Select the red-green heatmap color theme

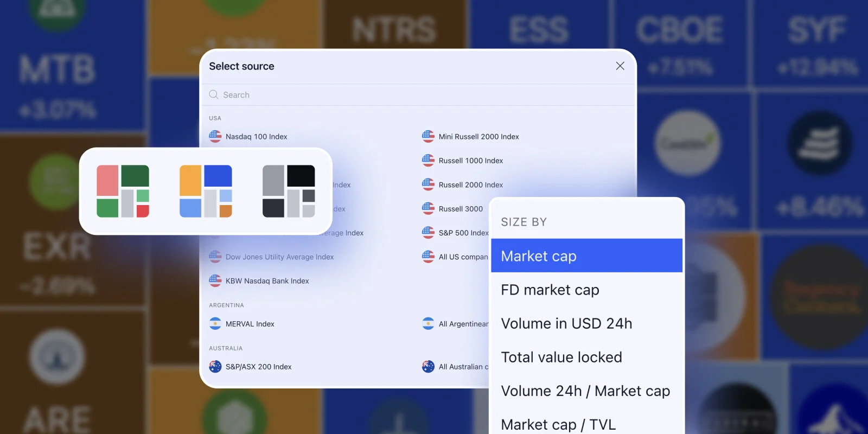click(123, 191)
